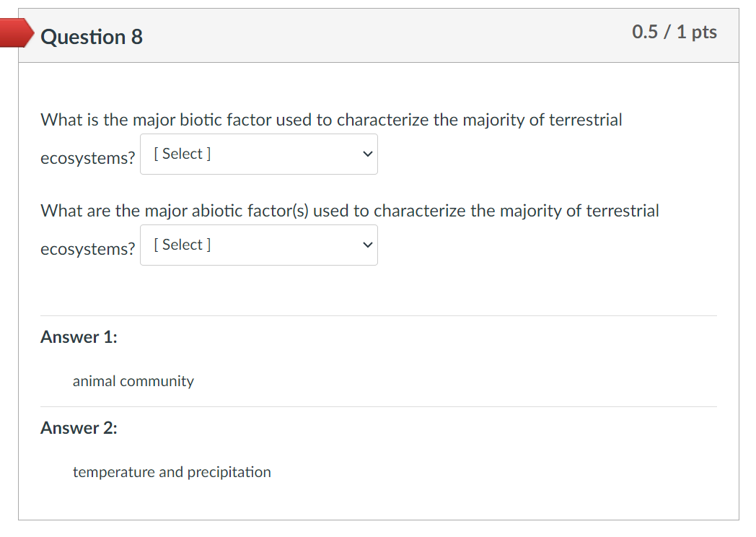The height and width of the screenshot is (537, 756).
Task: Click the word 'precipitation' in Answer 2
Action: [x=229, y=472]
